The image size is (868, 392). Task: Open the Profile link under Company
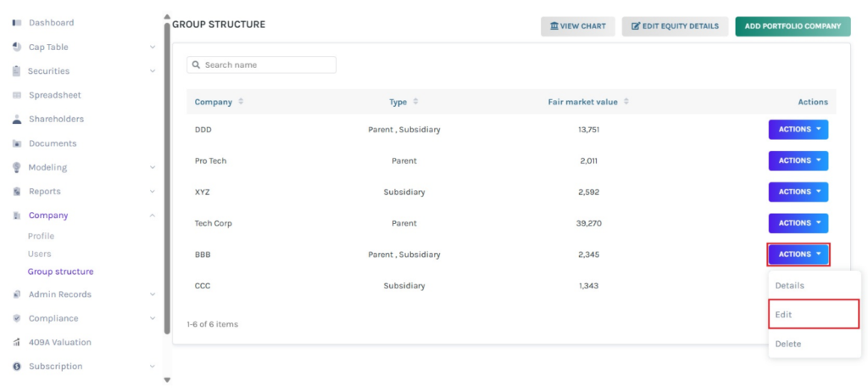[41, 236]
